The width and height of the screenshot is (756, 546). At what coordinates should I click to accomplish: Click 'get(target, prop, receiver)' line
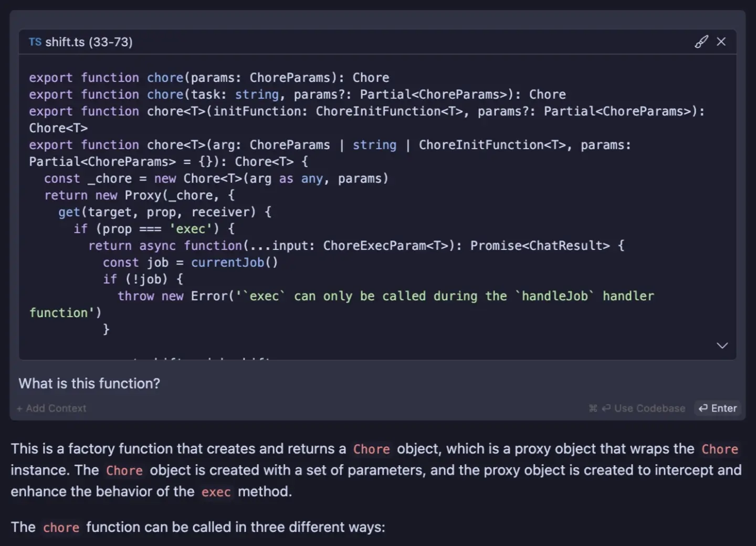[165, 212]
